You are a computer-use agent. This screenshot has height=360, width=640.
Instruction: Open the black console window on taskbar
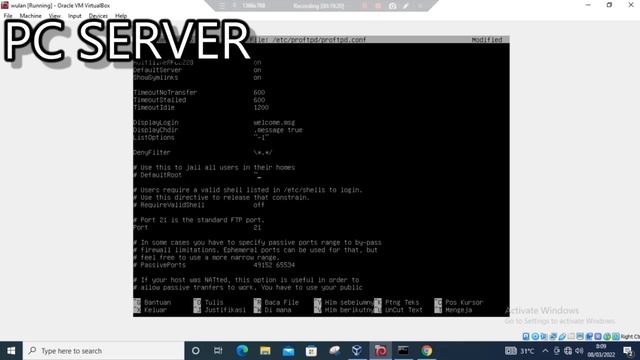(403, 351)
